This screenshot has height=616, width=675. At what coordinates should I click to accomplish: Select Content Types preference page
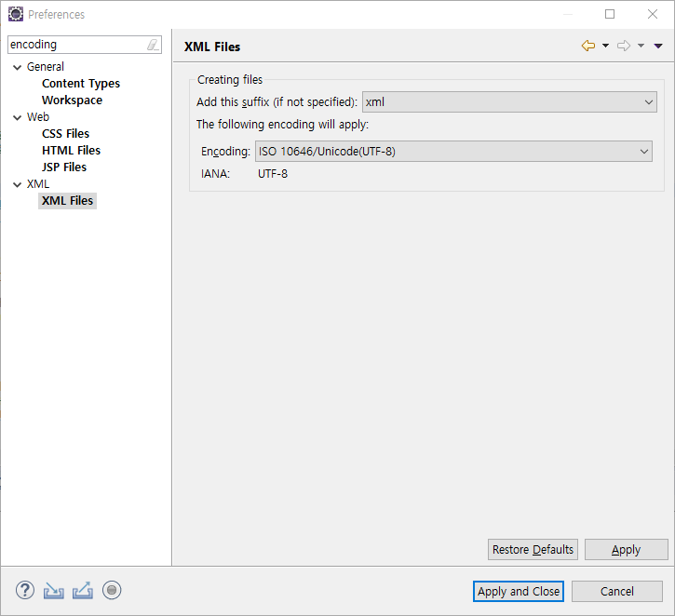pyautogui.click(x=81, y=84)
